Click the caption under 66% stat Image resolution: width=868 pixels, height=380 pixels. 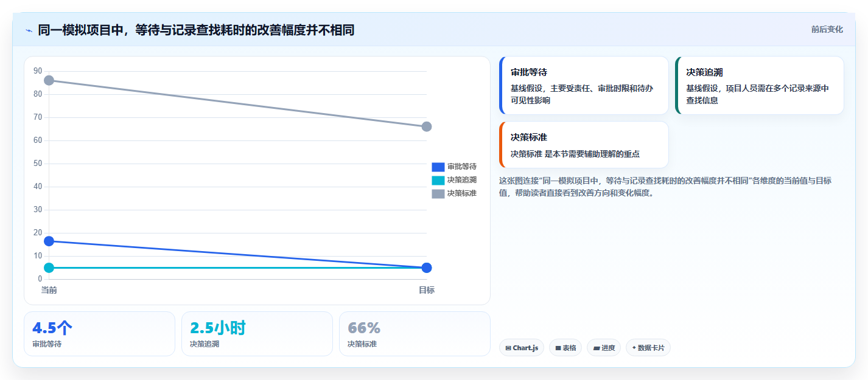pos(362,344)
